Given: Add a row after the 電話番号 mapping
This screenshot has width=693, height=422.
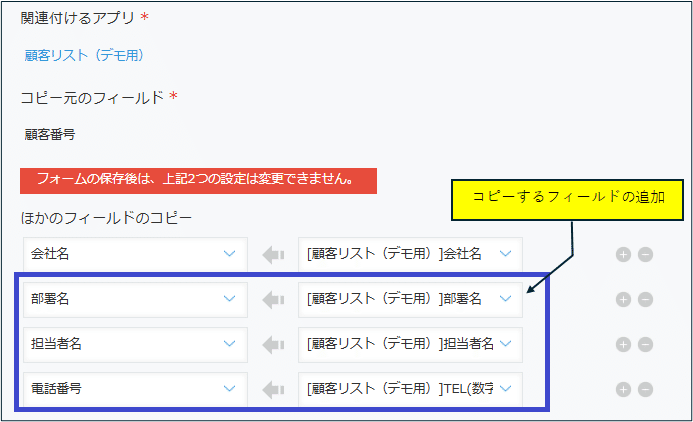Looking at the screenshot, I should 623,389.
